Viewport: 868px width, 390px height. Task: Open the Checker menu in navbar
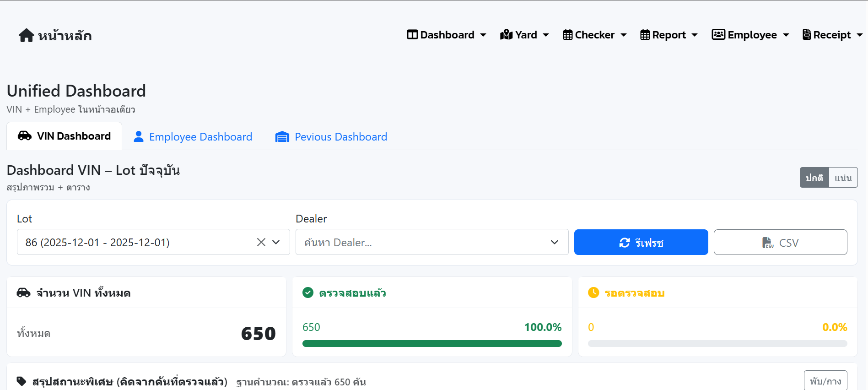tap(594, 35)
